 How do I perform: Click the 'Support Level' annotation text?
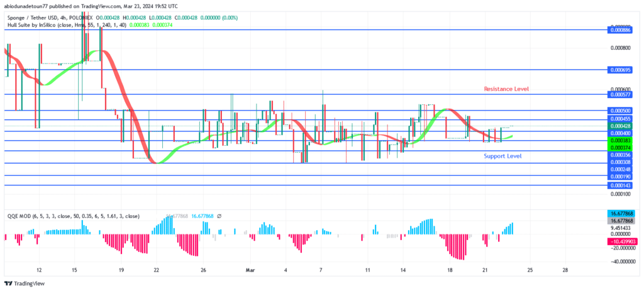tap(502, 156)
